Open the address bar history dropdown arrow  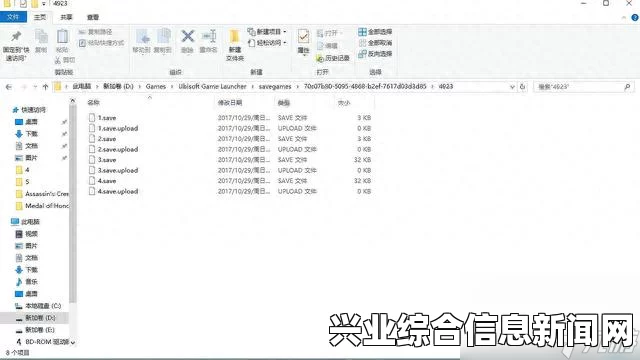point(512,87)
